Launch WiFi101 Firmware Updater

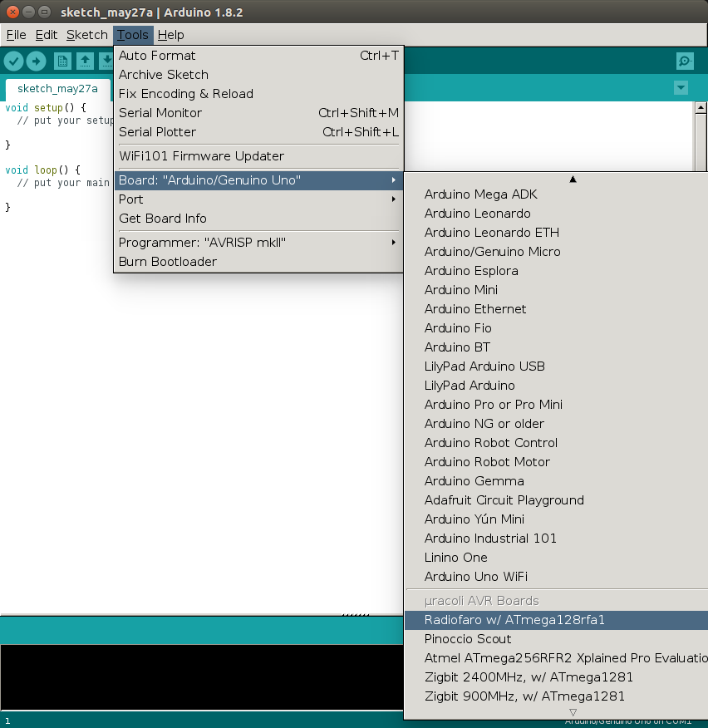[x=258, y=156]
